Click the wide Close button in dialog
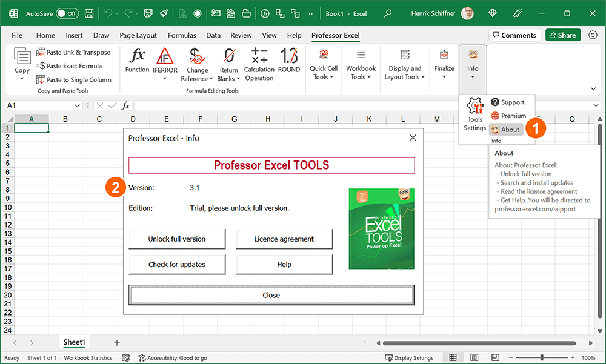 [271, 295]
